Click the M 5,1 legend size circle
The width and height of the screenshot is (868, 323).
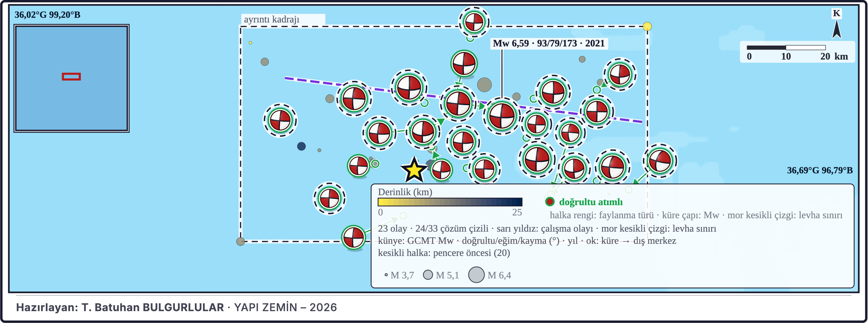click(428, 275)
